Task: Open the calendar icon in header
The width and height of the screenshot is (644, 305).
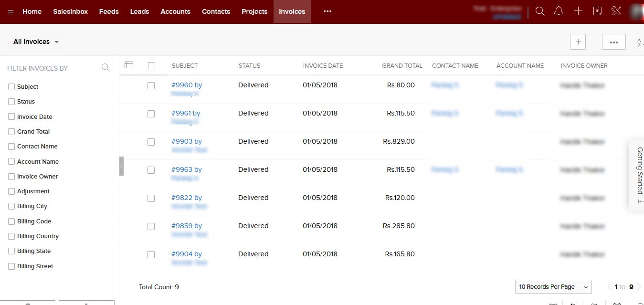Action: click(x=597, y=11)
